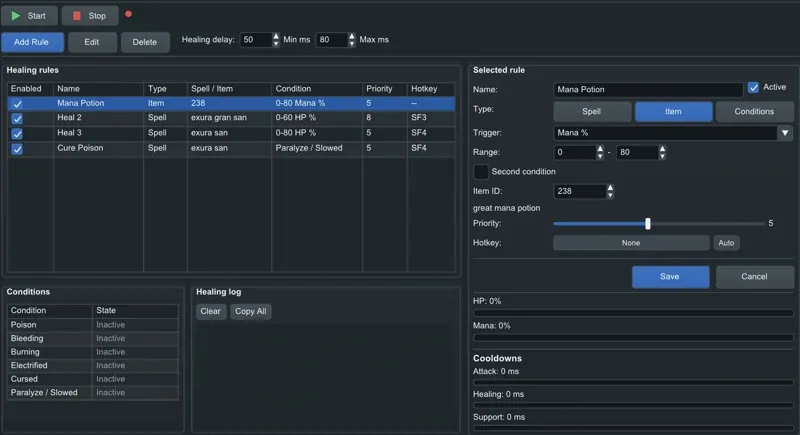Screen dimensions: 800x435
Task: Open the Trigger dropdown showing Mana %
Action: [x=673, y=133]
